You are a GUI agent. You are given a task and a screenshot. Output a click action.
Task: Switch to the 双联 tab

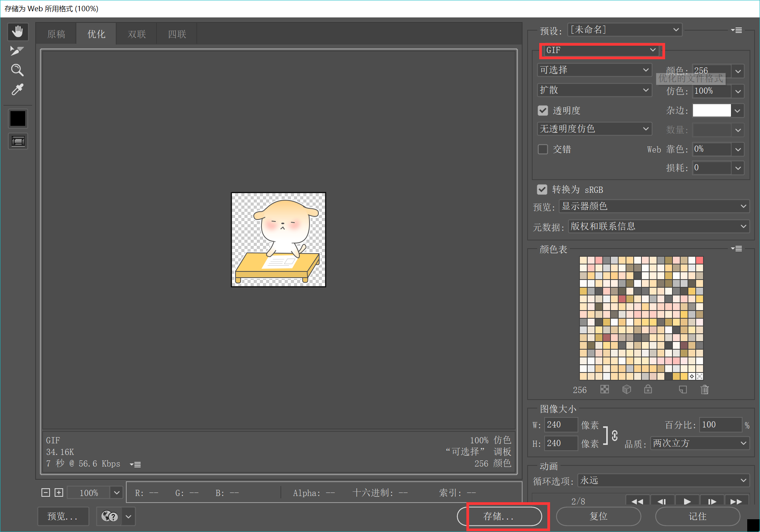(x=137, y=34)
